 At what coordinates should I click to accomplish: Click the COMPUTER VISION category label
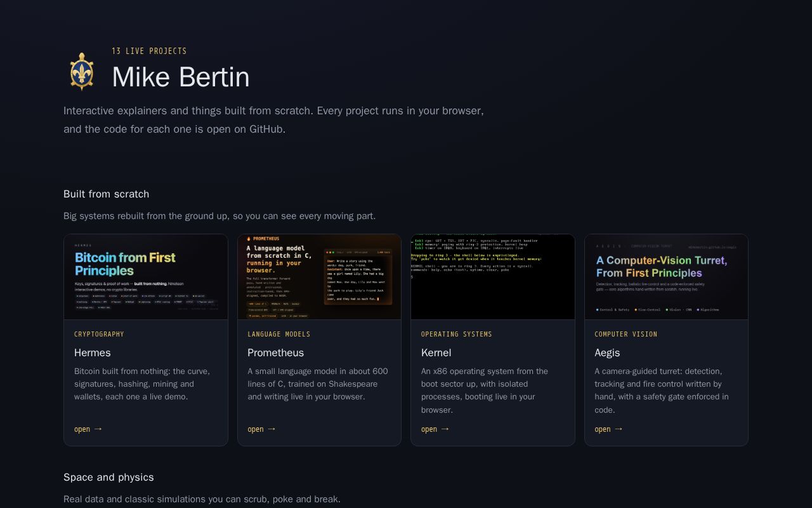pyautogui.click(x=626, y=334)
